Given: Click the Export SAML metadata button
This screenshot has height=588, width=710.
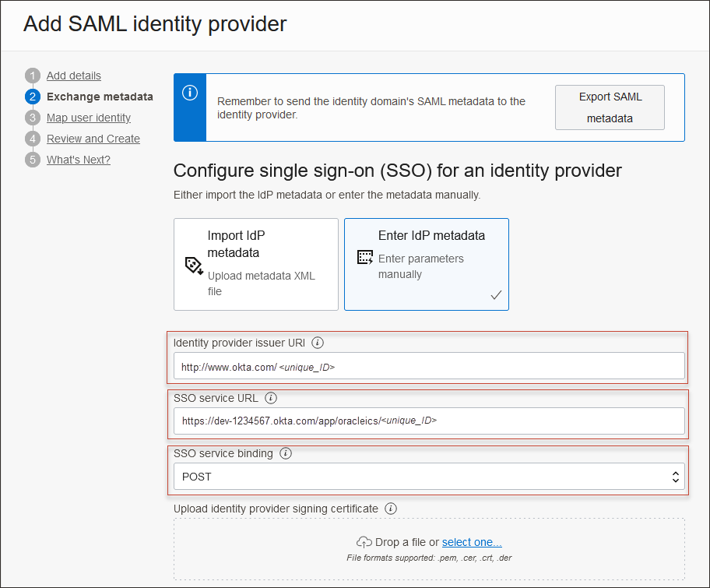Looking at the screenshot, I should click(x=610, y=107).
